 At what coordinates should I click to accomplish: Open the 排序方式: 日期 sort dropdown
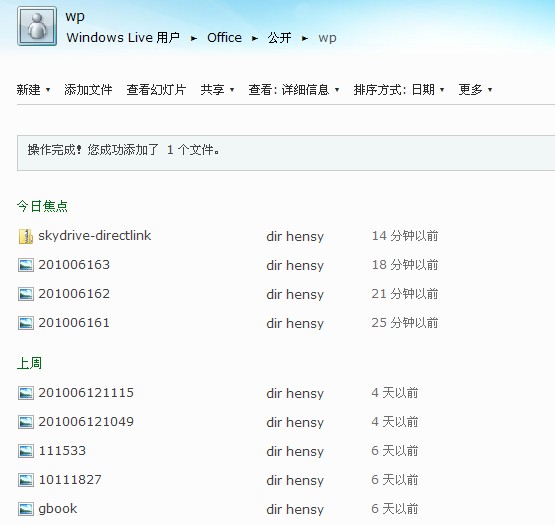pos(399,90)
